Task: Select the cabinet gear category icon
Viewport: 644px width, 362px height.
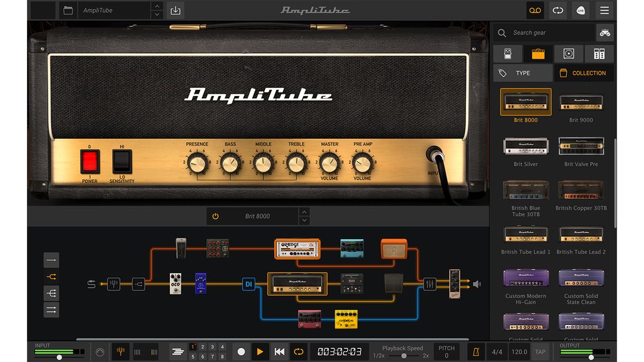Action: [x=569, y=53]
